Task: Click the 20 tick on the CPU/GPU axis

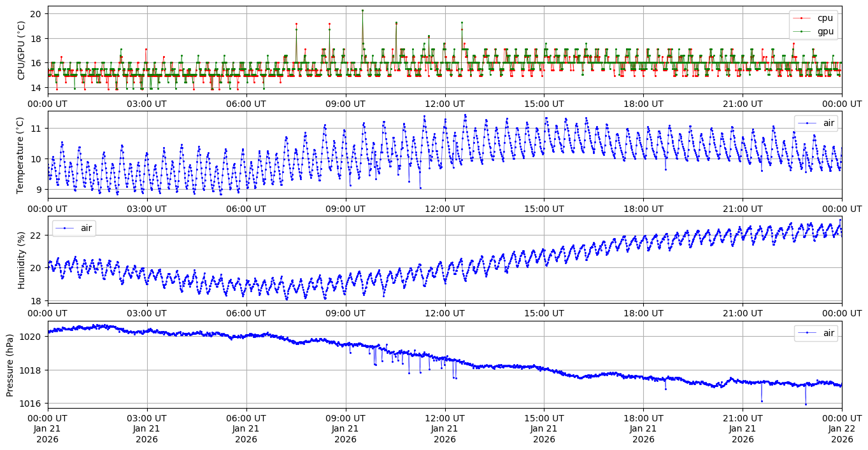Action: 38,14
